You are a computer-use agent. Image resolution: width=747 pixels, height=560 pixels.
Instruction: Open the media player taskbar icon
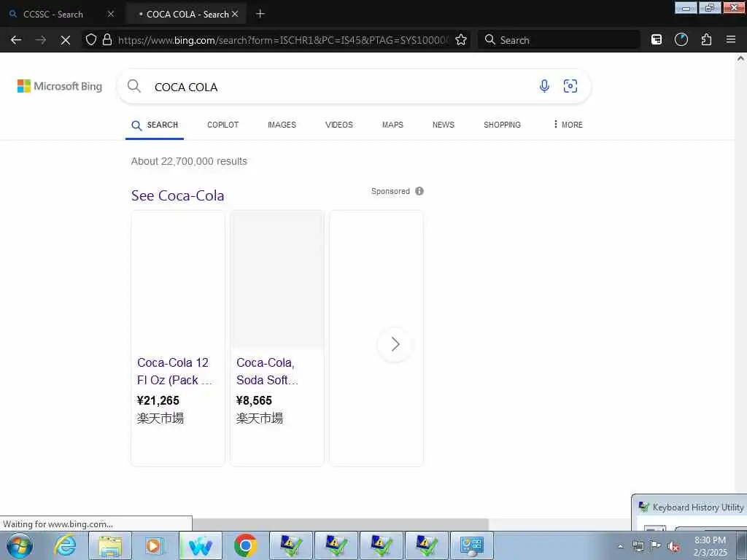point(155,545)
